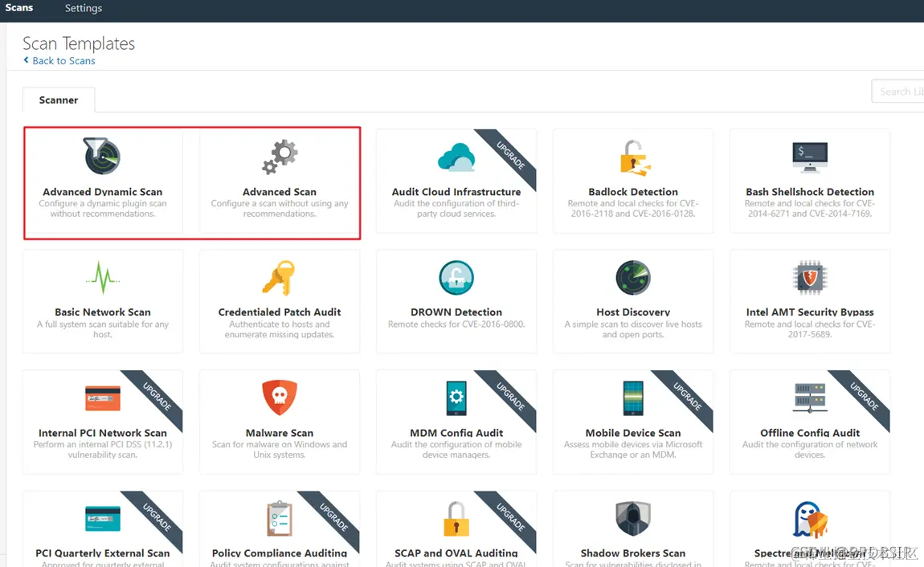Viewport: 924px width, 567px height.
Task: Click "Audit the configuration of mobile" description
Action: click(456, 450)
